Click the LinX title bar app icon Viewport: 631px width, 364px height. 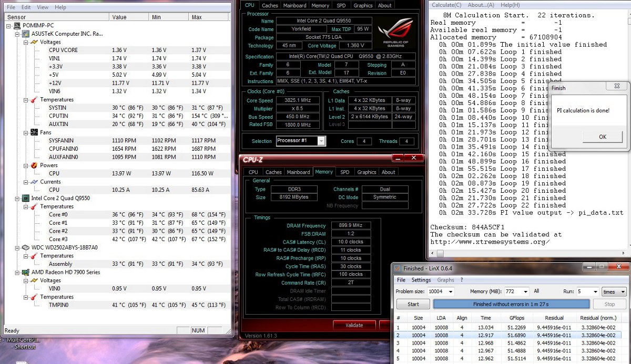point(398,268)
